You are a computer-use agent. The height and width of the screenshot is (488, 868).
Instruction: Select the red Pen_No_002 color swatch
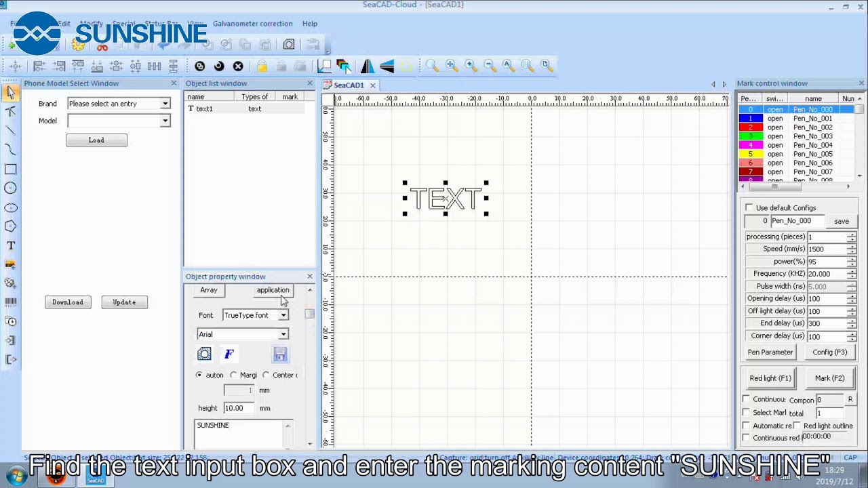[x=750, y=127]
